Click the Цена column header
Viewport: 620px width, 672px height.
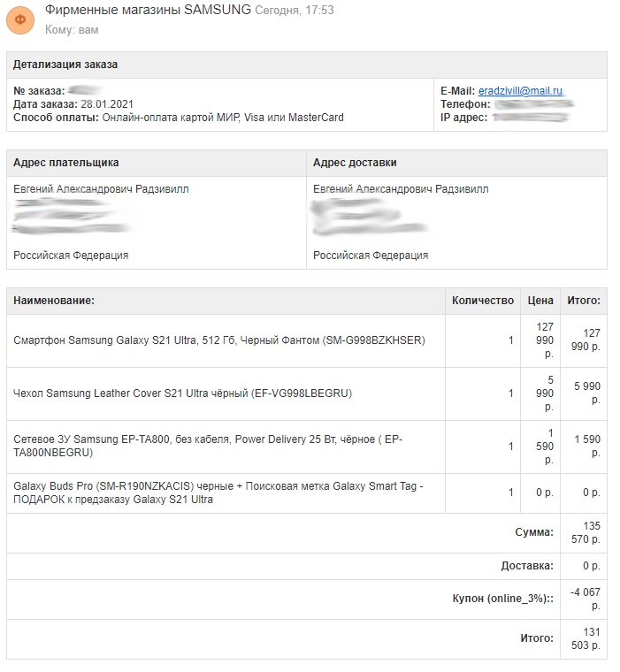coord(540,301)
